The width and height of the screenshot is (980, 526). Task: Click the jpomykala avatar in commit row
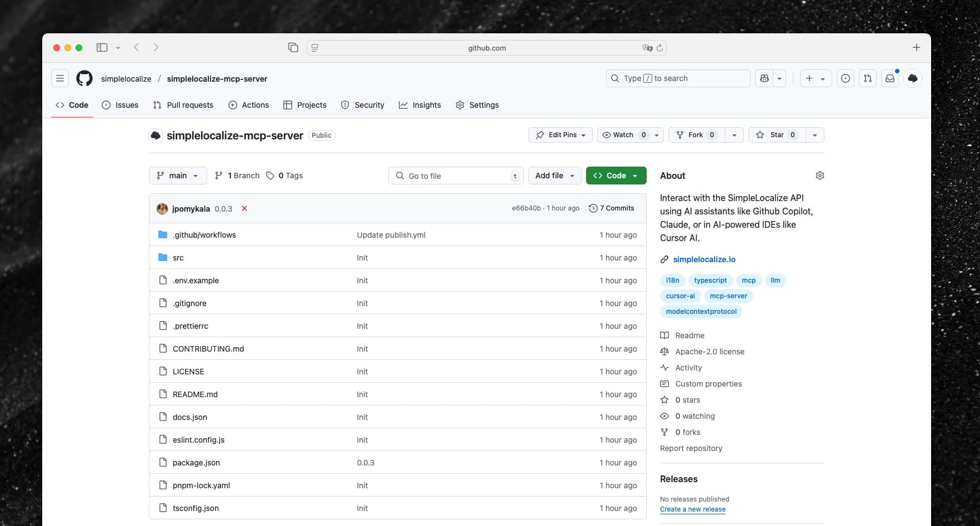pyautogui.click(x=162, y=208)
